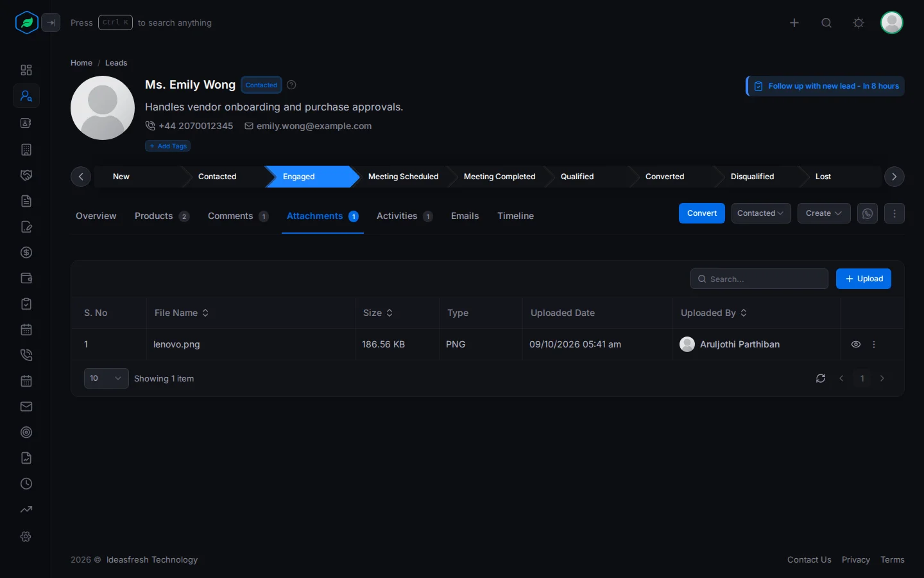
Task: Go to Leads breadcrumb link
Action: [x=116, y=63]
